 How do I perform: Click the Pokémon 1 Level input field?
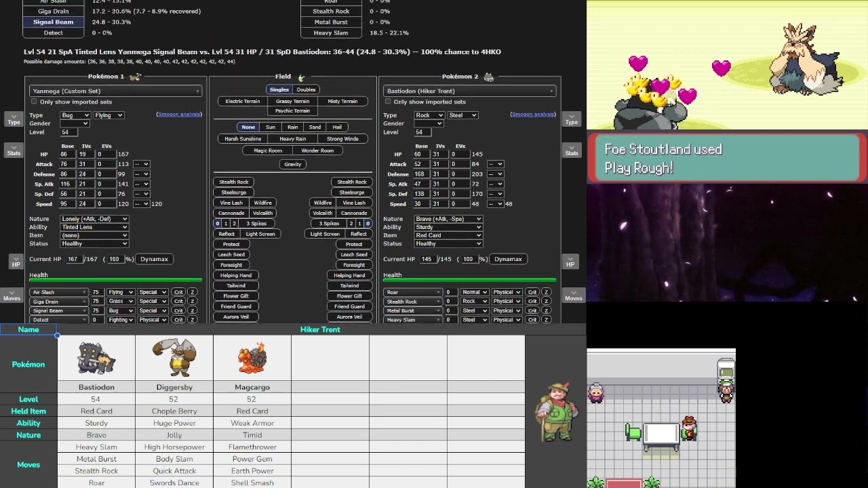[x=70, y=132]
